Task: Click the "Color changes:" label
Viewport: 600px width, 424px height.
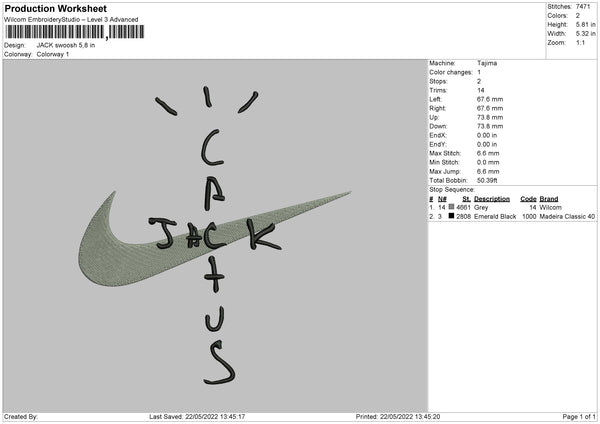Action: (x=451, y=72)
